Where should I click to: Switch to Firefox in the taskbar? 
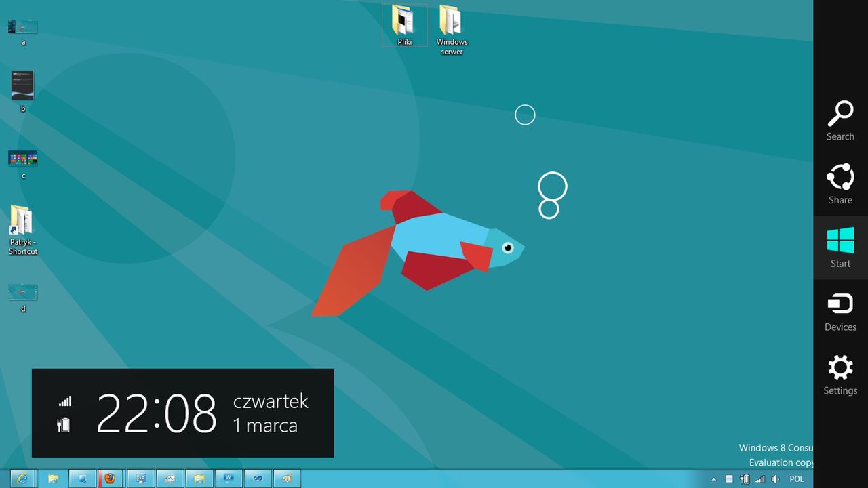click(x=111, y=479)
